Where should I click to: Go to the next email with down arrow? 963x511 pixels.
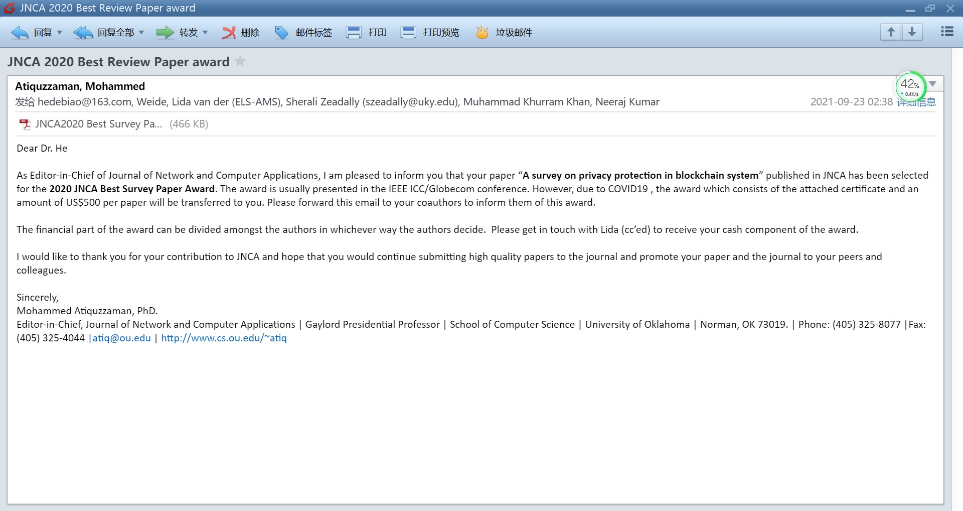[x=911, y=32]
